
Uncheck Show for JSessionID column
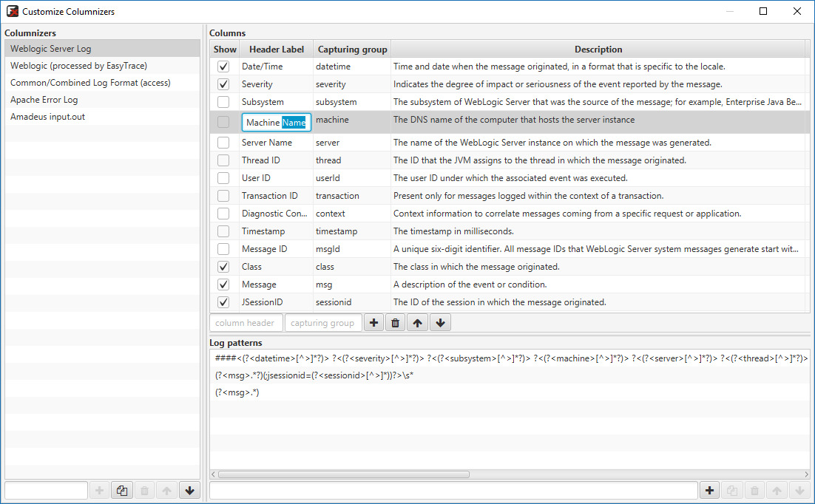[x=223, y=302]
